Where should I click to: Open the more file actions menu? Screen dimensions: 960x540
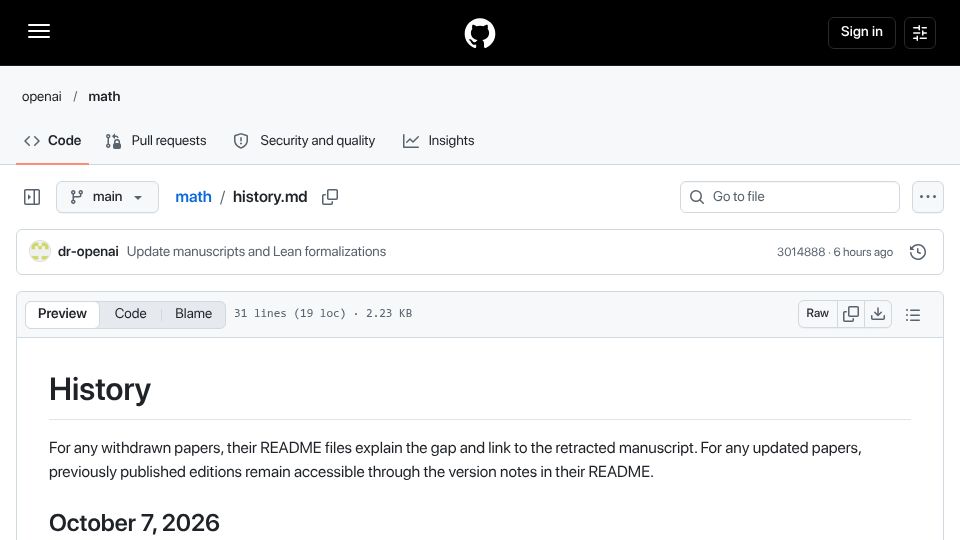coord(928,197)
